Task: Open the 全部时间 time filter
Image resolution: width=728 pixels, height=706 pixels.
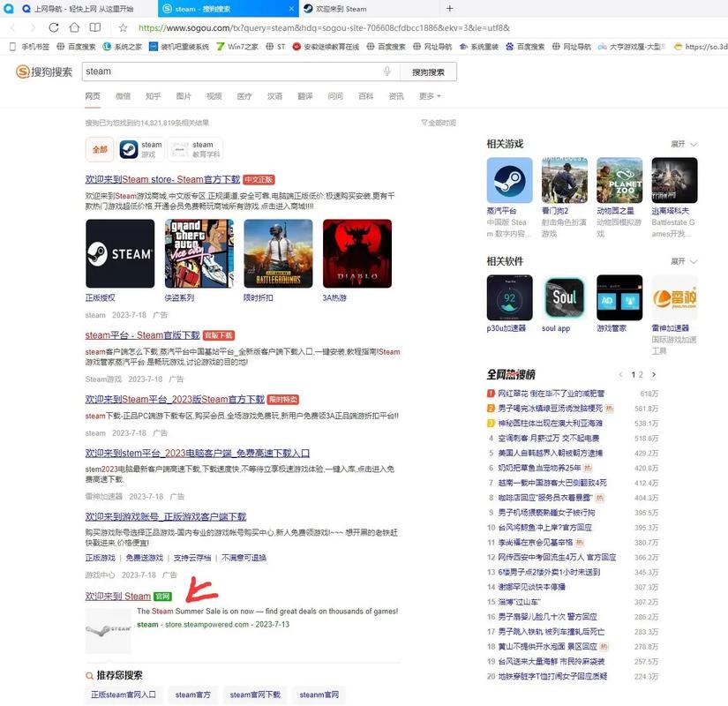Action: coord(439,123)
